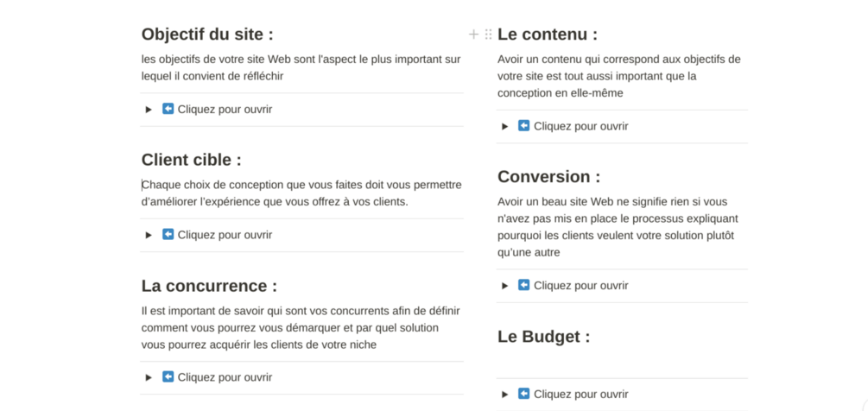Click the plus icon to add a block

[x=474, y=35]
